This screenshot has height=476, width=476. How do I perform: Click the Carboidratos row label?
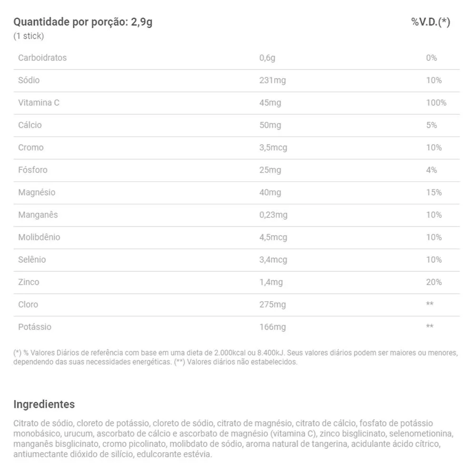point(42,58)
